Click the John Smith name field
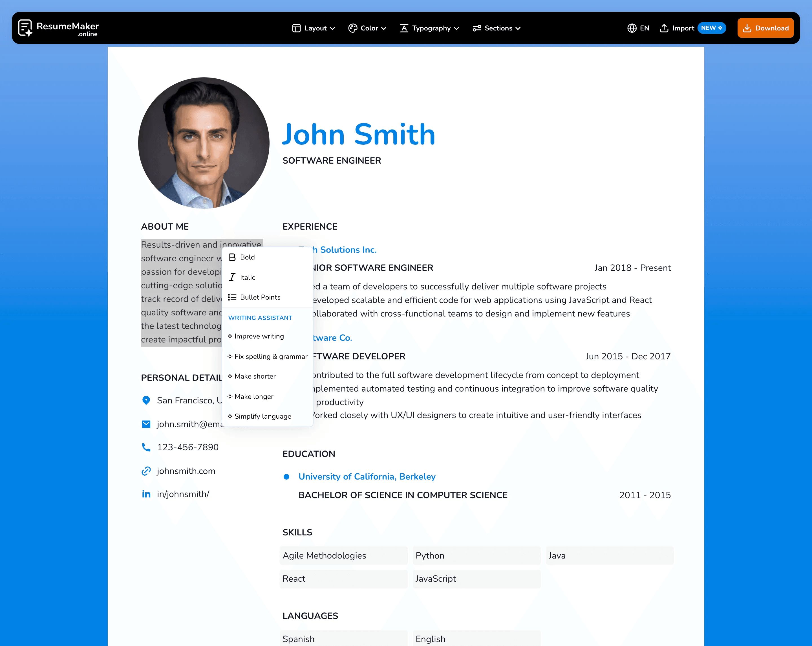 (x=358, y=134)
